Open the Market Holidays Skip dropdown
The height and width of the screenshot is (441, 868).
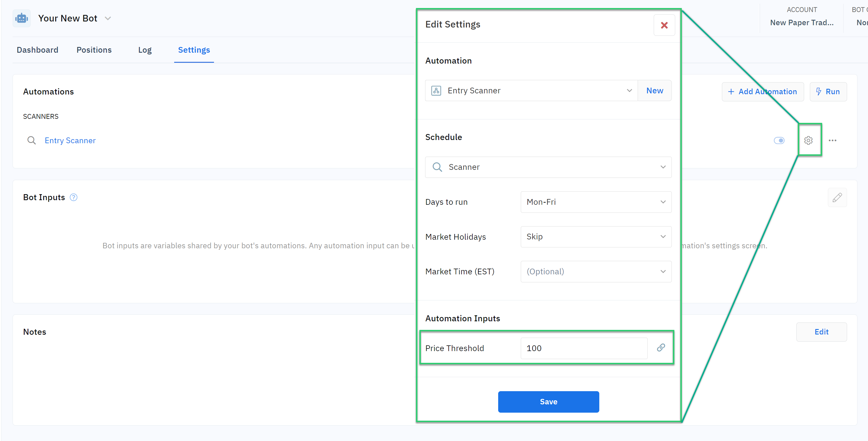596,237
